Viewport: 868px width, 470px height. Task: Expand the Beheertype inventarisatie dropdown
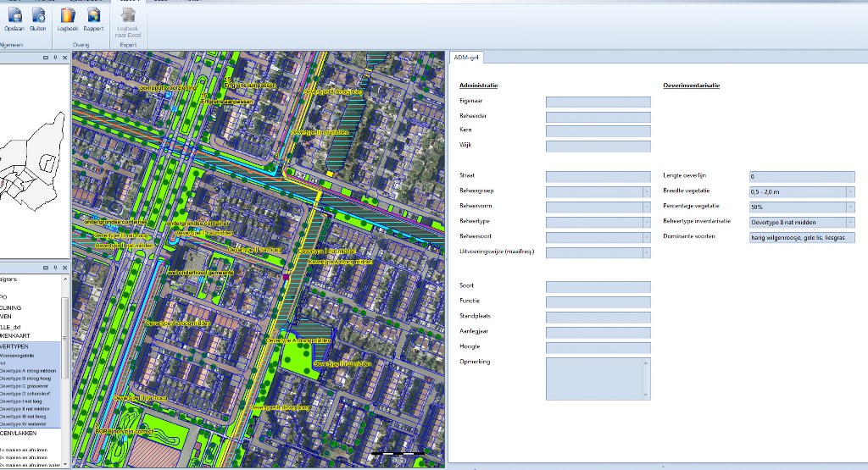tap(849, 222)
